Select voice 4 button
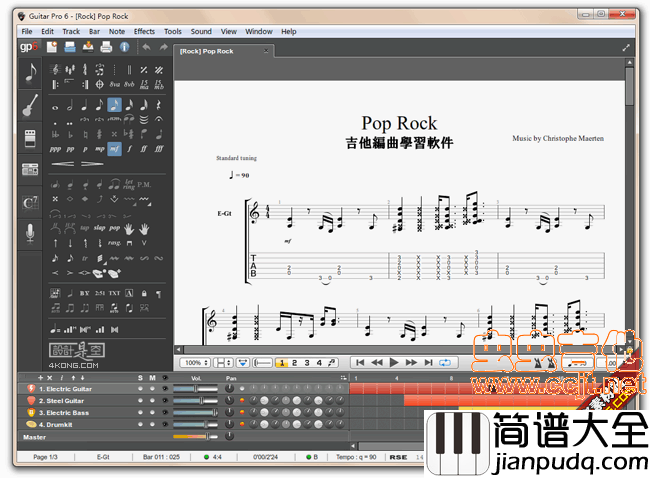Viewport: 650px width, 478px height. 319,363
